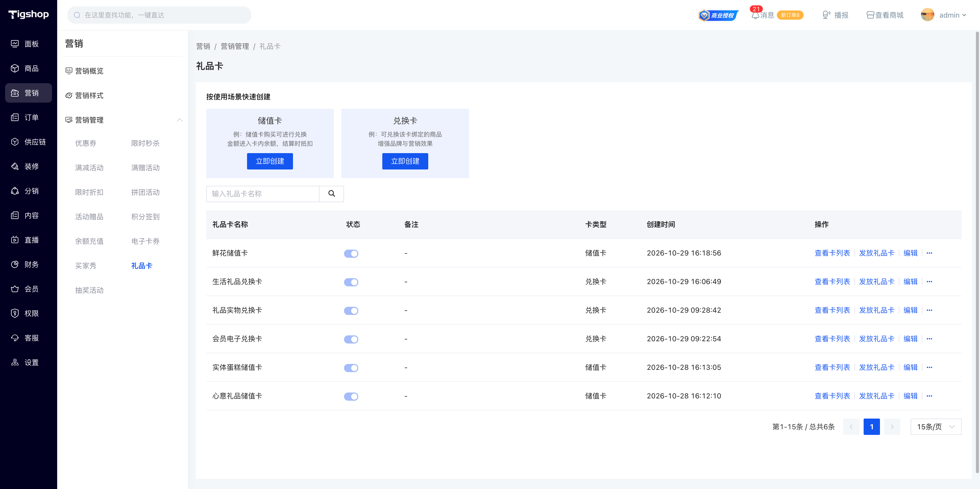
Task: Open the 15条/页 page size dropdown
Action: pyautogui.click(x=936, y=426)
